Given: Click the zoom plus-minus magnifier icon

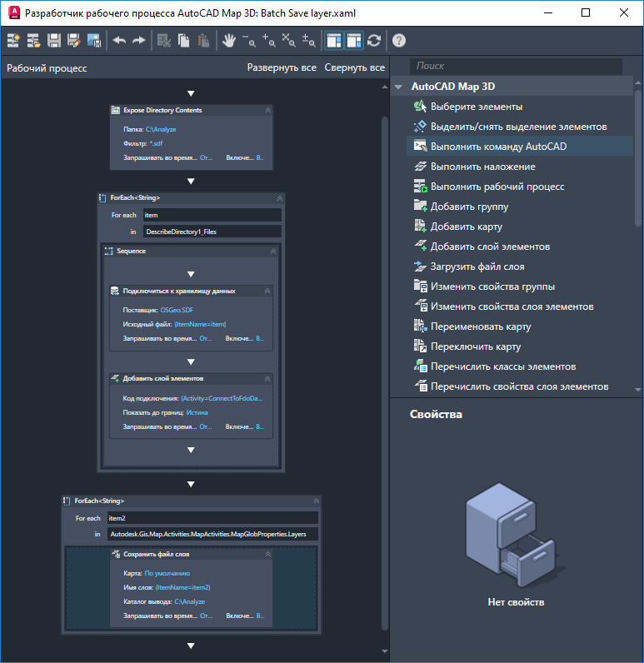Looking at the screenshot, I should click(309, 41).
